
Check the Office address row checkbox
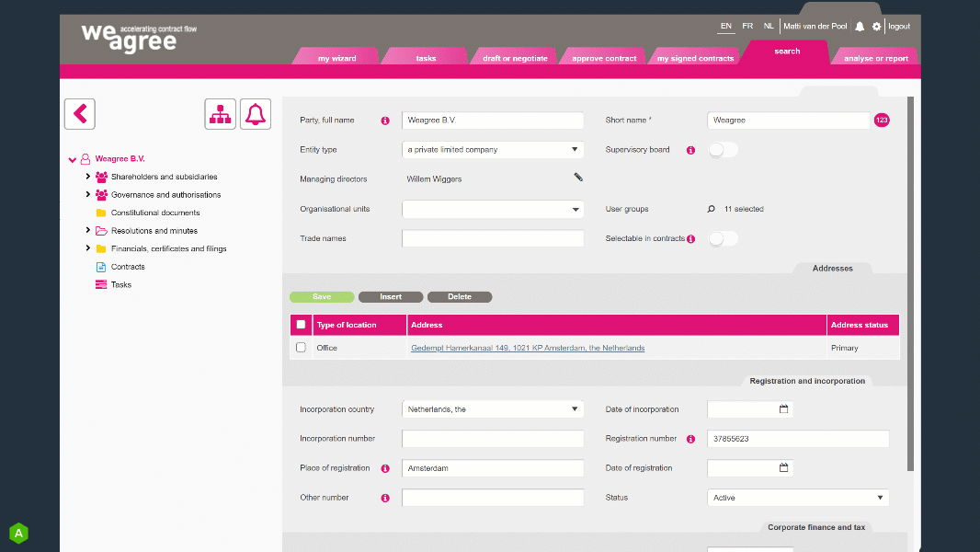[301, 347]
